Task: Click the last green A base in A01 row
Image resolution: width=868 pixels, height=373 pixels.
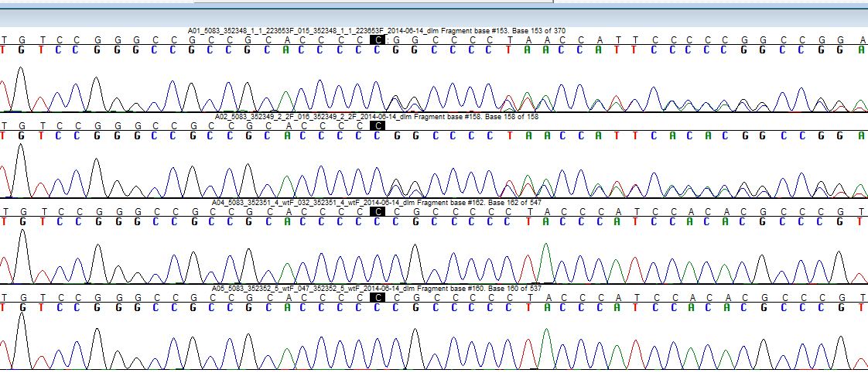Action: [x=861, y=50]
